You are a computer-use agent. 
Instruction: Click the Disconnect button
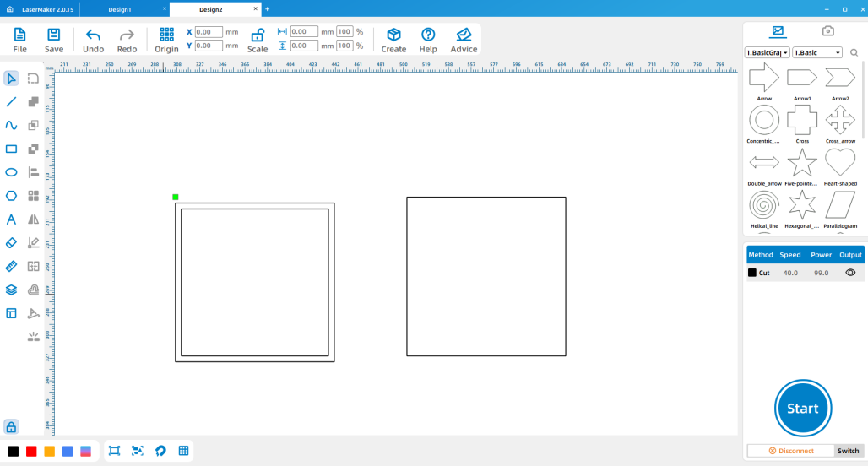click(x=790, y=451)
